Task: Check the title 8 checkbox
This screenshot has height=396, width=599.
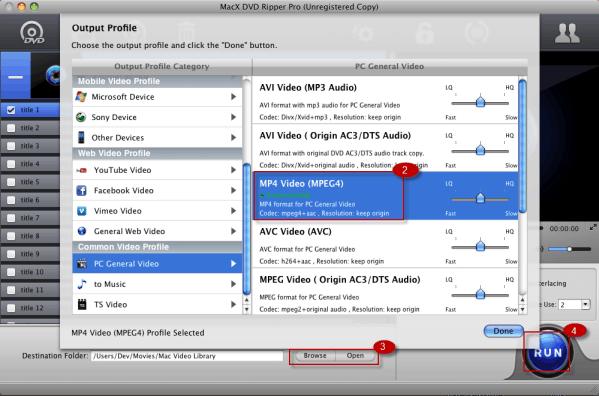Action: click(x=11, y=236)
